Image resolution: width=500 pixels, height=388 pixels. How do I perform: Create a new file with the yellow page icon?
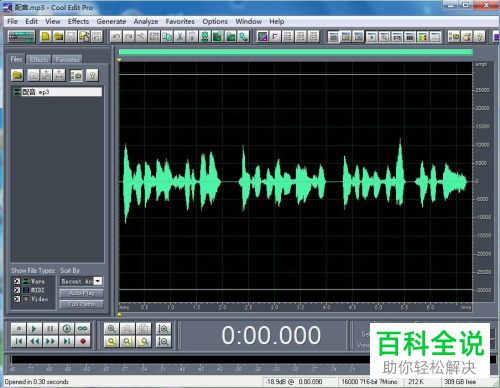[46, 36]
